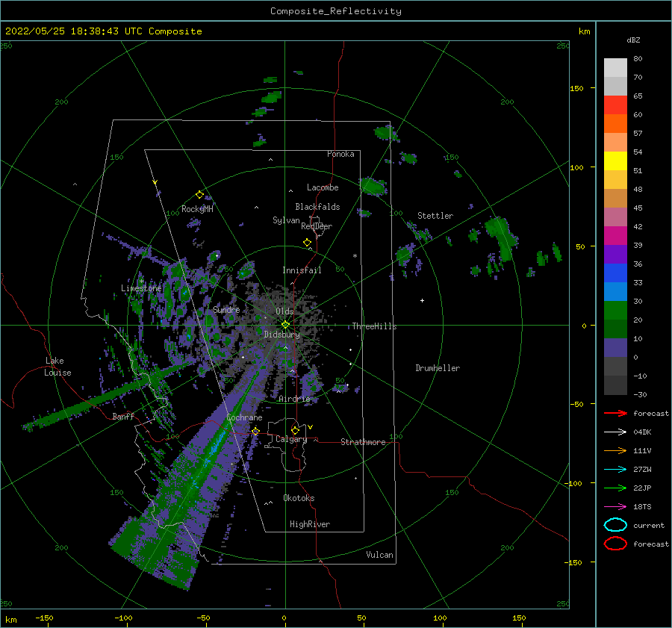
Task: Click the Vulcan city label
Action: point(379,555)
